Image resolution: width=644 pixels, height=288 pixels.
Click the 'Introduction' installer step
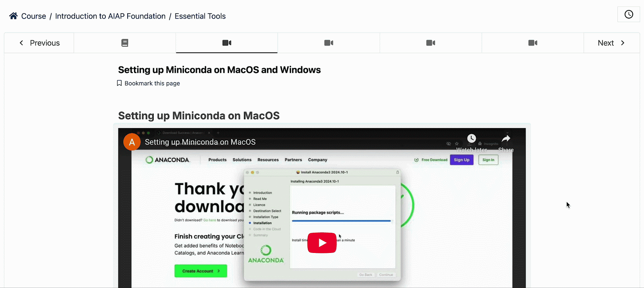[x=262, y=193]
